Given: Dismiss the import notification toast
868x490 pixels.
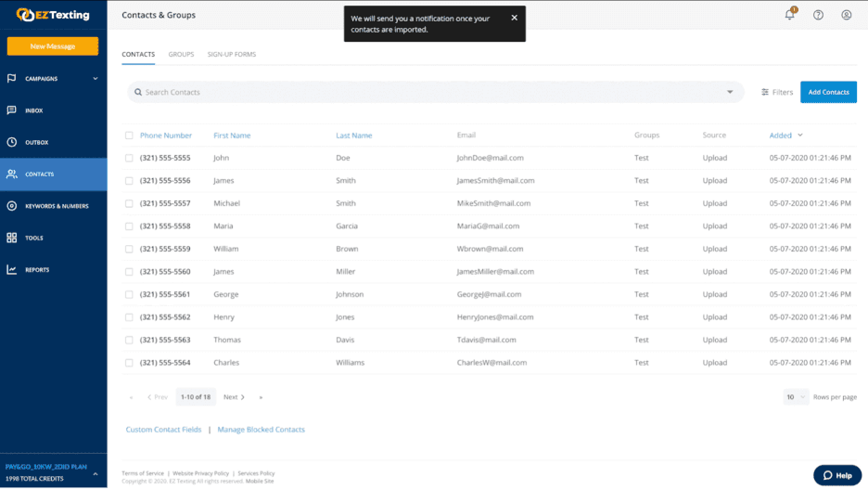Looking at the screenshot, I should coord(515,18).
